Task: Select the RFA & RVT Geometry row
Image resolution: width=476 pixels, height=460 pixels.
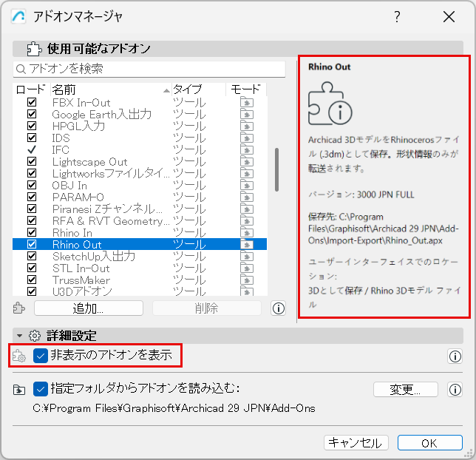Action: pyautogui.click(x=140, y=221)
